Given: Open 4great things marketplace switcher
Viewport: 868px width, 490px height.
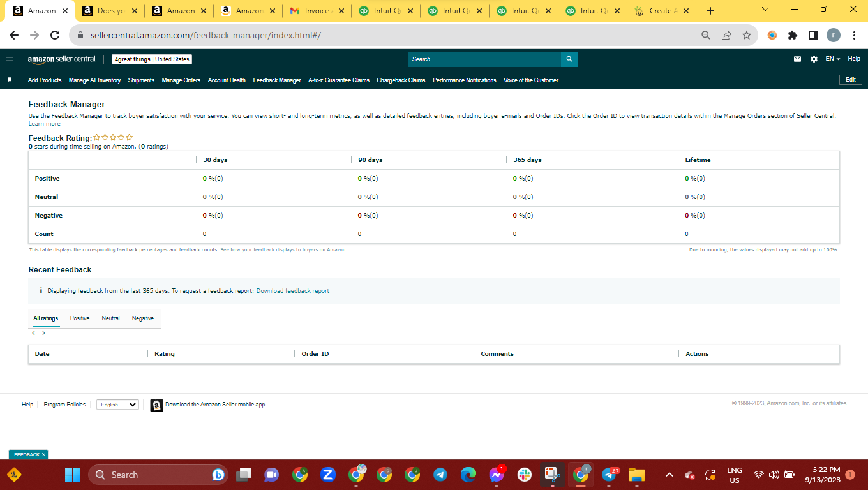Looking at the screenshot, I should click(152, 59).
